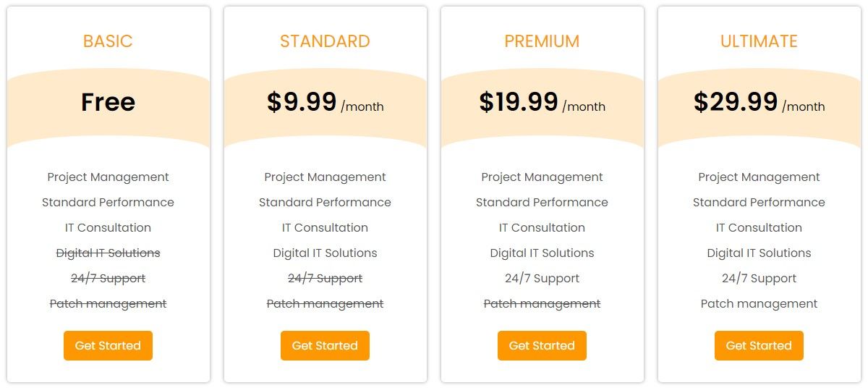This screenshot has height=388, width=868.
Task: Click 24/7 Support in the Premium plan
Action: pos(542,278)
